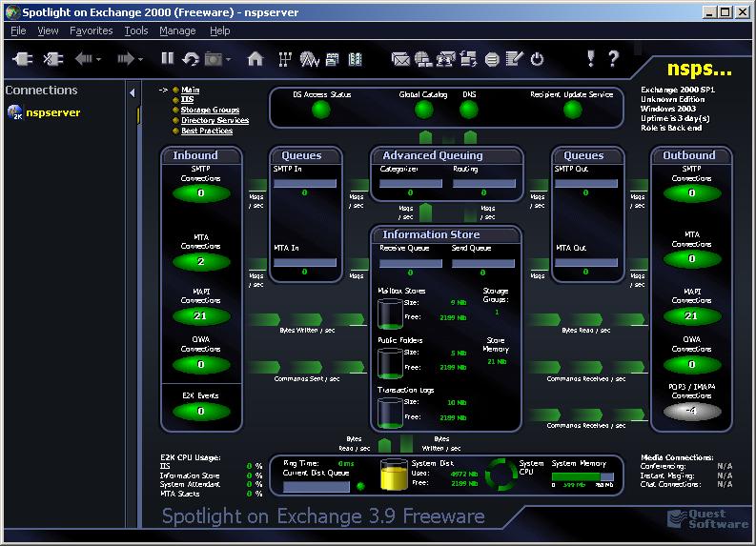Open the back-arrow history dropdown
This screenshot has height=546, width=756.
pos(99,60)
